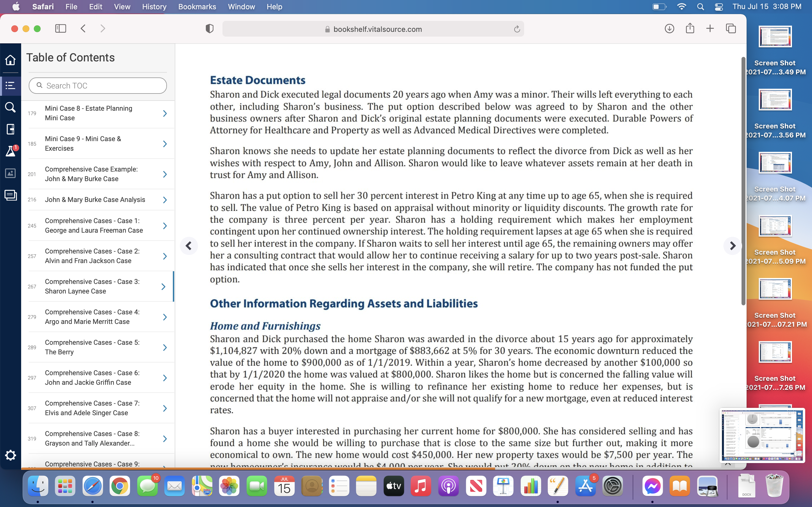Screen dimensions: 812x507
Task: Open the Bookmarks menu
Action: coord(197,7)
